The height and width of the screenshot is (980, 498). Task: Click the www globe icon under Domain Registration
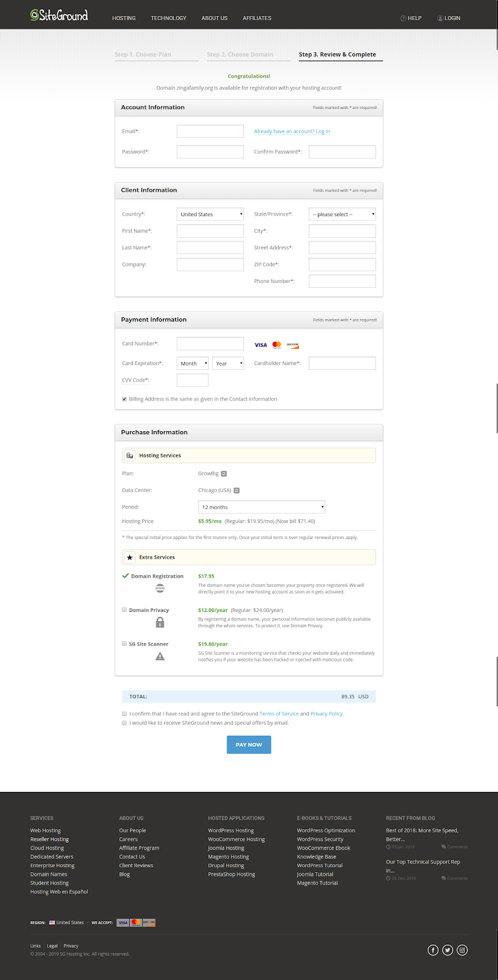[x=160, y=588]
